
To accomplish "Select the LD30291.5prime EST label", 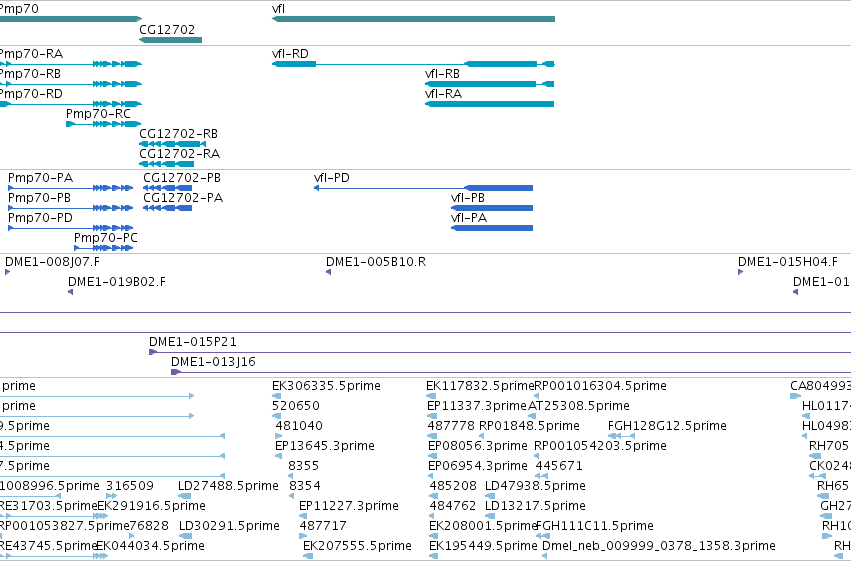I will 229,526.
